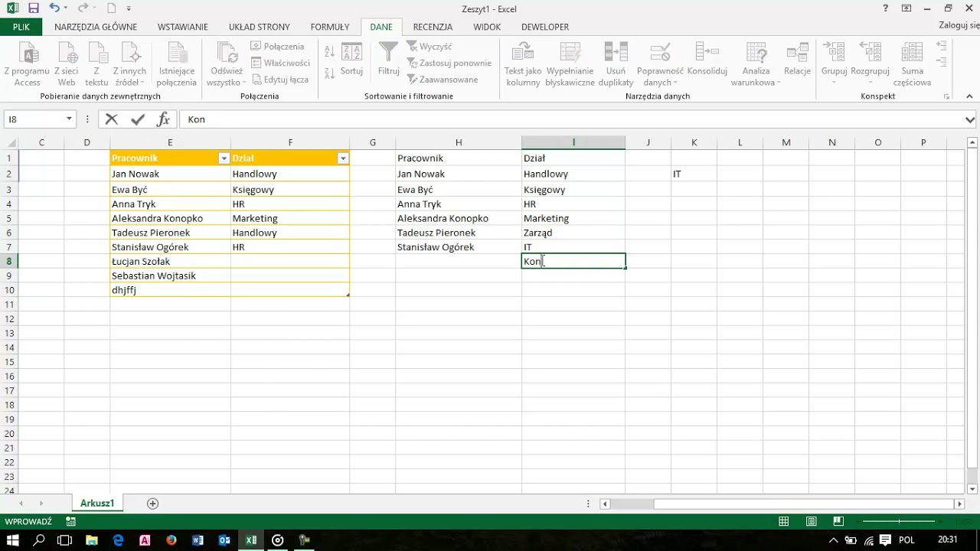Open Windows search from taskbar
Screen dimensions: 980x551
[x=39, y=540]
